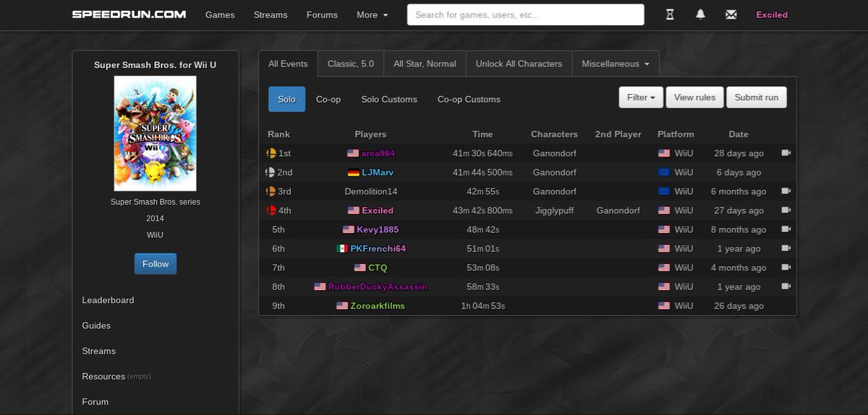Open Streams in the top navigation
Viewport: 868px width, 415px height.
click(271, 14)
